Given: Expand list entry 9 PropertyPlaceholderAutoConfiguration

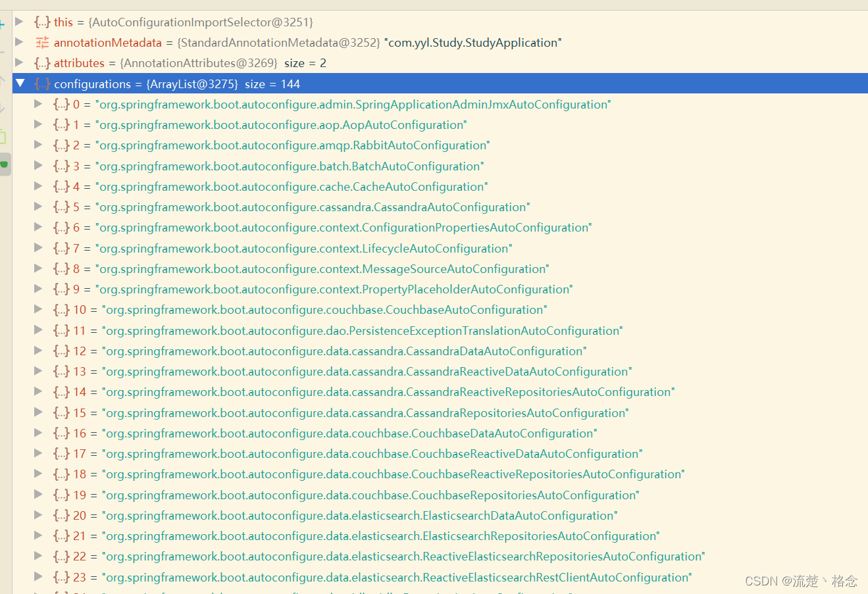Looking at the screenshot, I should coord(38,289).
